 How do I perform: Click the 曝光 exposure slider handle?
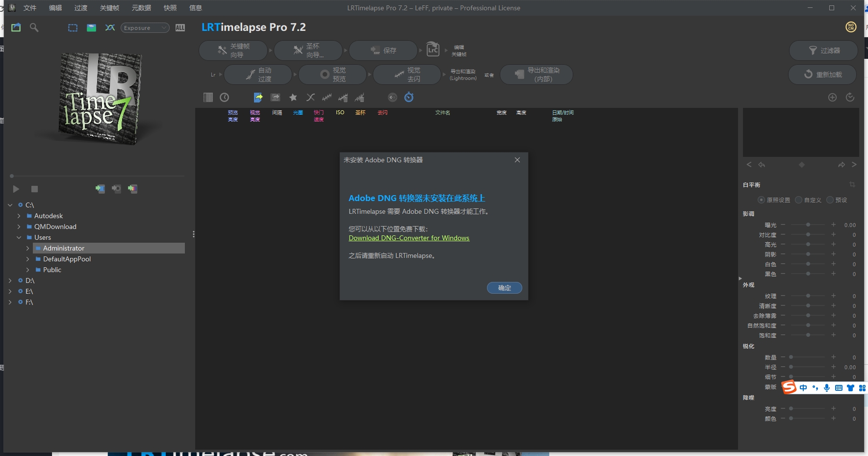[808, 225]
